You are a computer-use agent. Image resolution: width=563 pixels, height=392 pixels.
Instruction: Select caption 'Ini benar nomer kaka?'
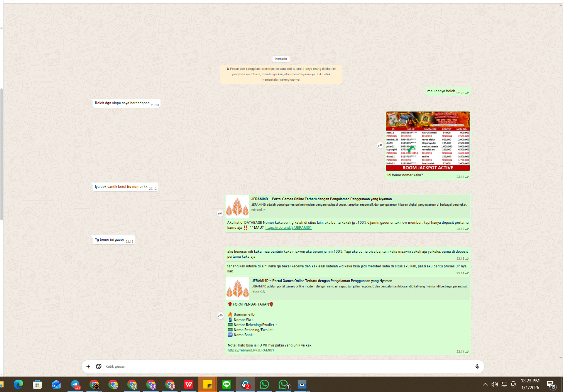tap(405, 175)
